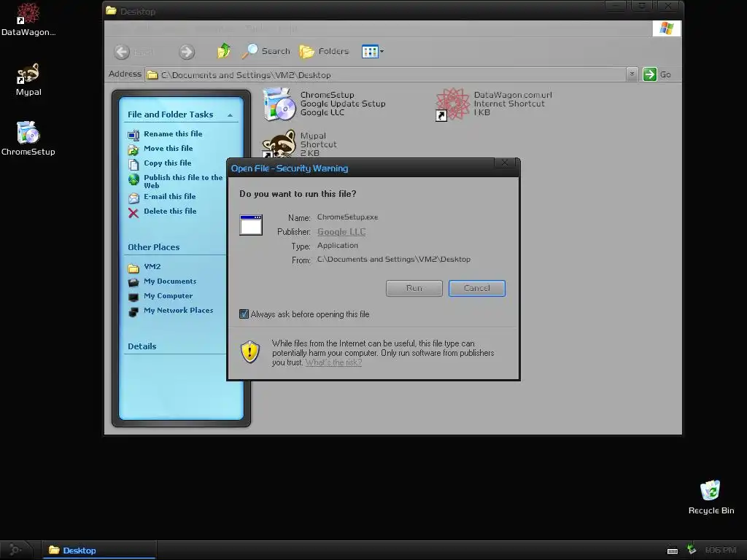Click the Forward arrow in Explorer toolbar
Image resolution: width=747 pixels, height=560 pixels.
click(x=187, y=52)
